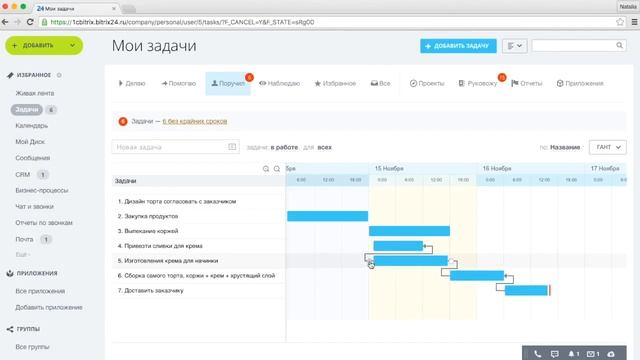Change the 'всех' responsible filter

pyautogui.click(x=324, y=147)
